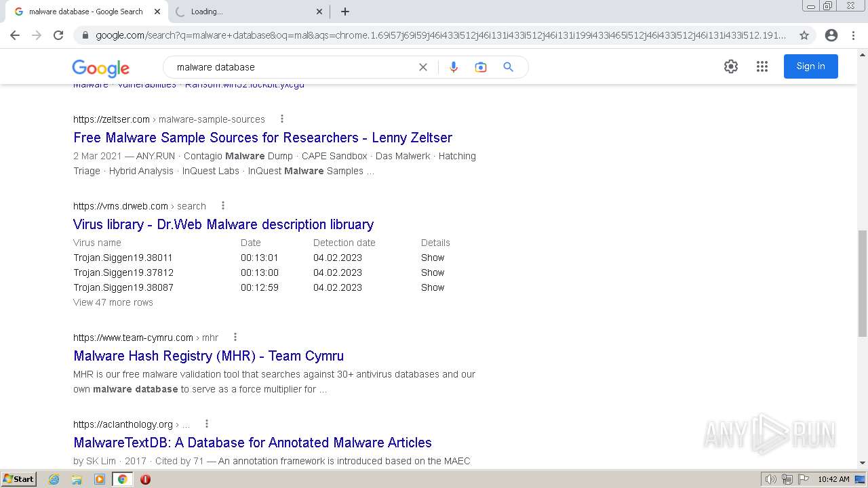Bookmark this tab with the star icon
The width and height of the screenshot is (868, 488).
click(804, 35)
